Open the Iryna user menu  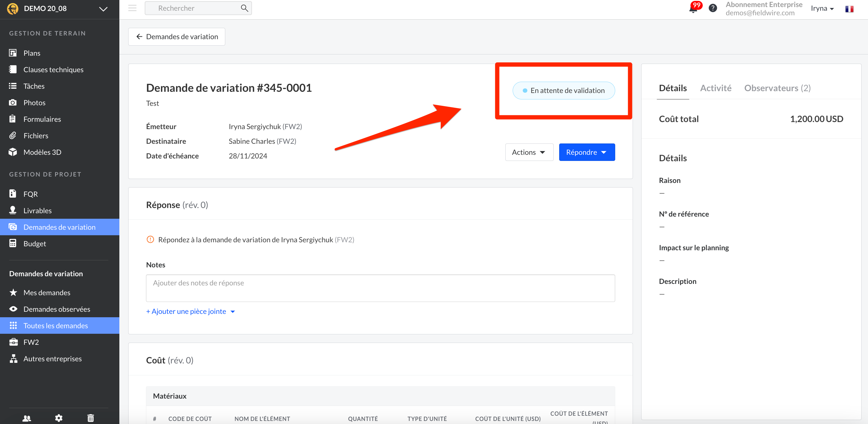(x=822, y=9)
